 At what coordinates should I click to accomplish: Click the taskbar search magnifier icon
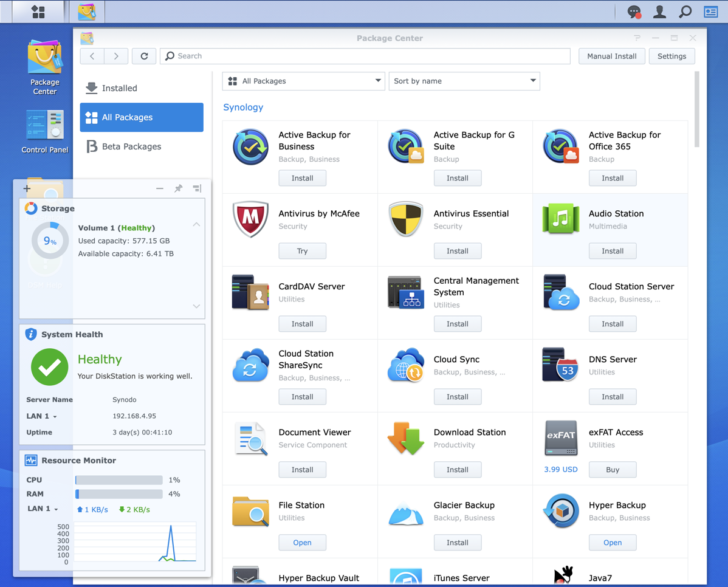pos(685,12)
